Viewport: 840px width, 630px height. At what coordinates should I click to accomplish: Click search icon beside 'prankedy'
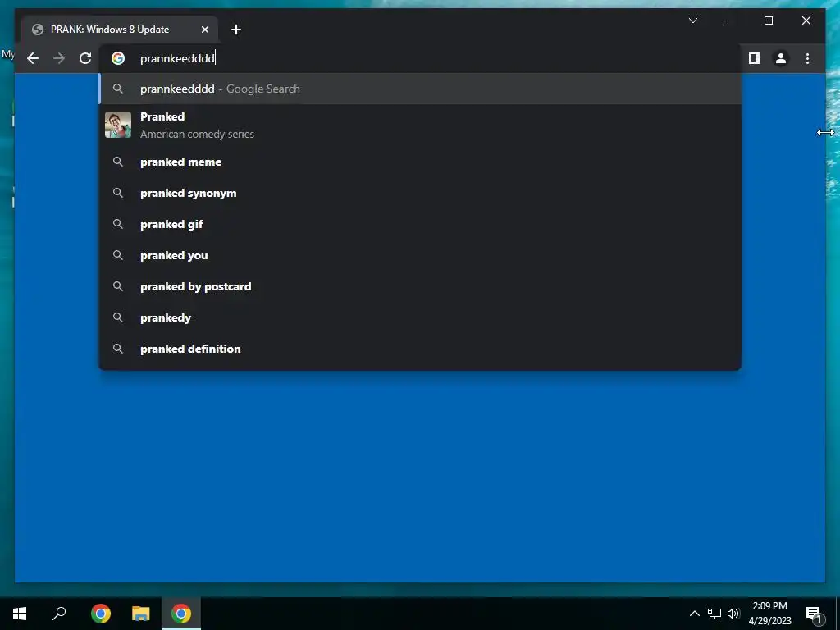tap(118, 317)
